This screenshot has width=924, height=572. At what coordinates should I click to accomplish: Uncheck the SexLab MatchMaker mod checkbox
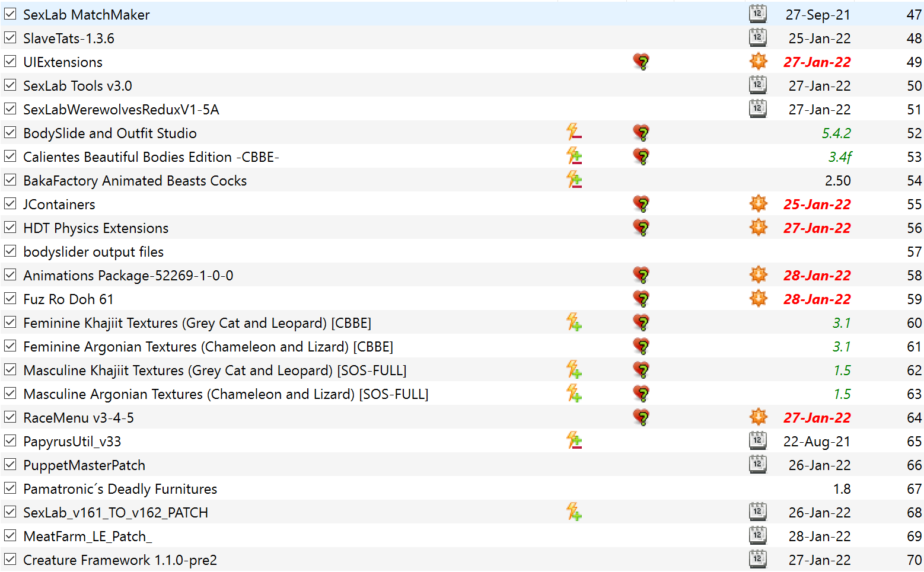10,14
